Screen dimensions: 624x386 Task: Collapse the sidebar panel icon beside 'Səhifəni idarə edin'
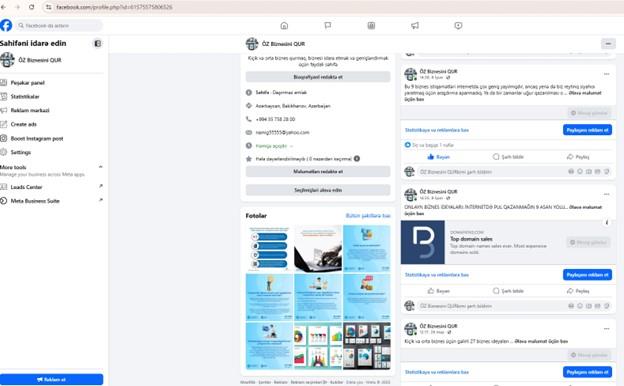(98, 43)
